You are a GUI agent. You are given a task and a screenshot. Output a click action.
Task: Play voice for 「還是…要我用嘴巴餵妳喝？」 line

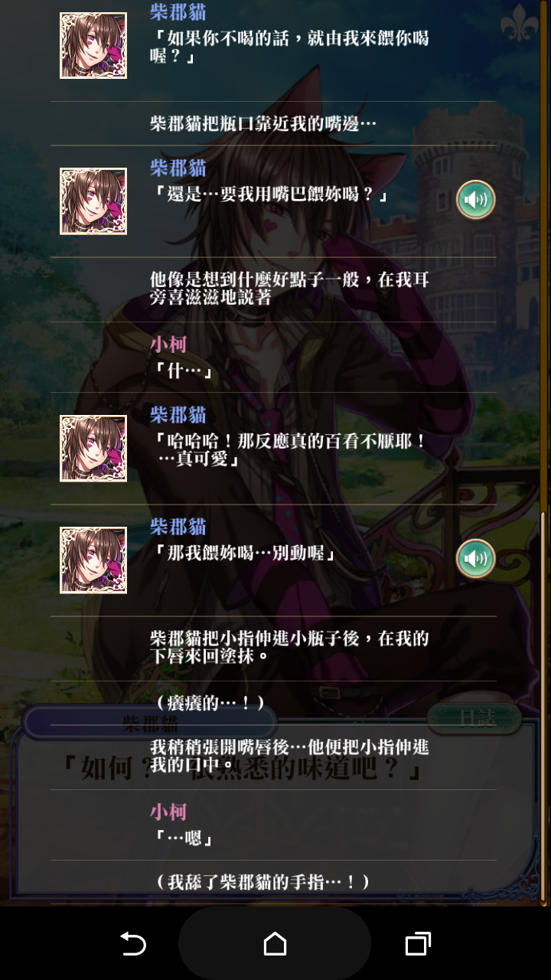tap(476, 201)
